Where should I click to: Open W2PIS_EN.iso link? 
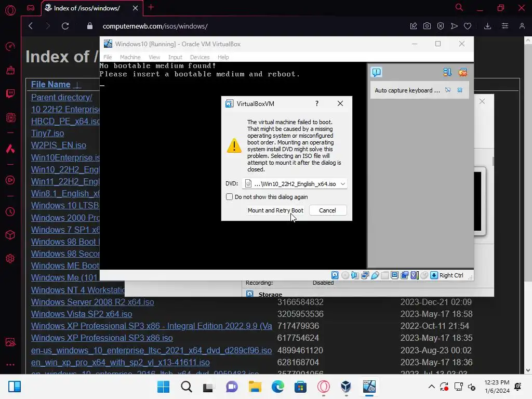point(59,145)
